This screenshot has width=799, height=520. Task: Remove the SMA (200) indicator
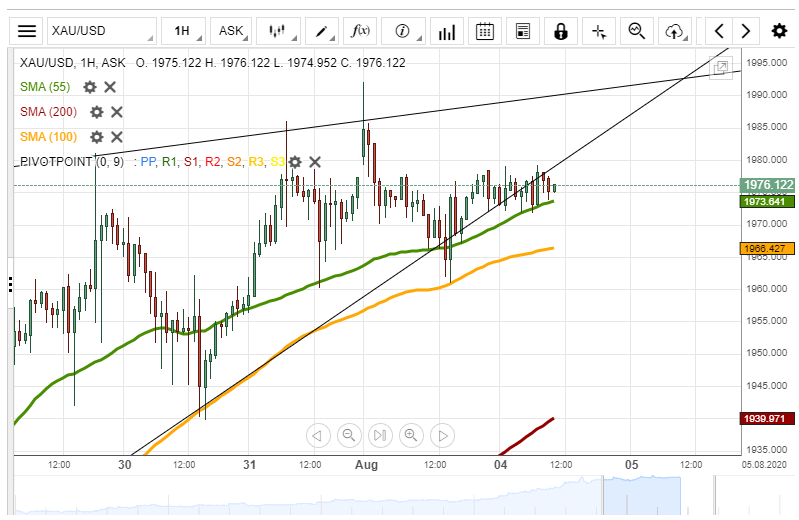[117, 112]
